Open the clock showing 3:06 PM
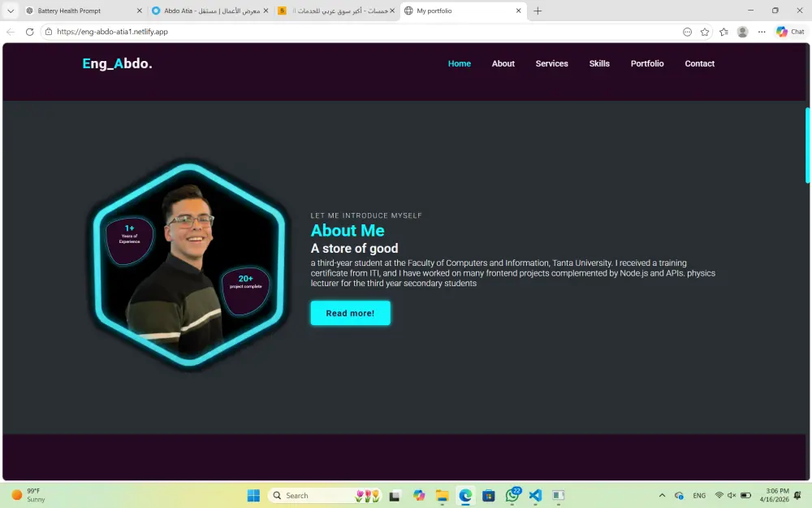This screenshot has height=508, width=812. (775, 496)
